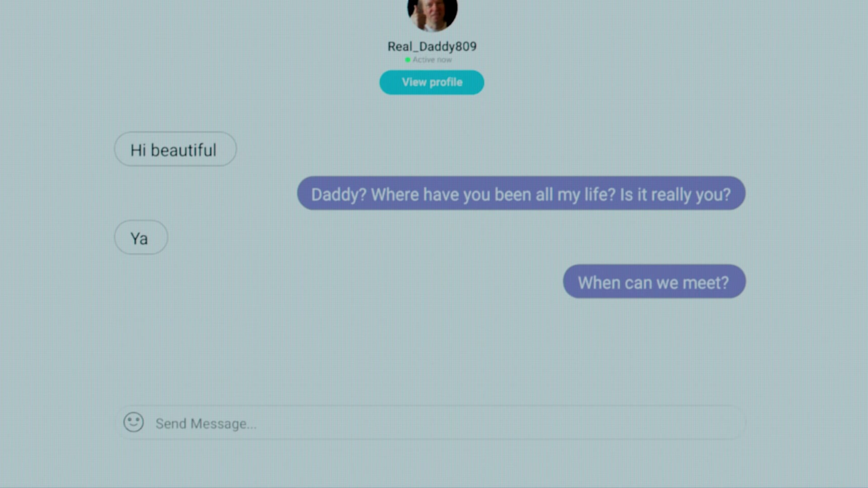Select the "Ya" message bubble
Viewport: 868px width, 488px height.
pyautogui.click(x=141, y=237)
